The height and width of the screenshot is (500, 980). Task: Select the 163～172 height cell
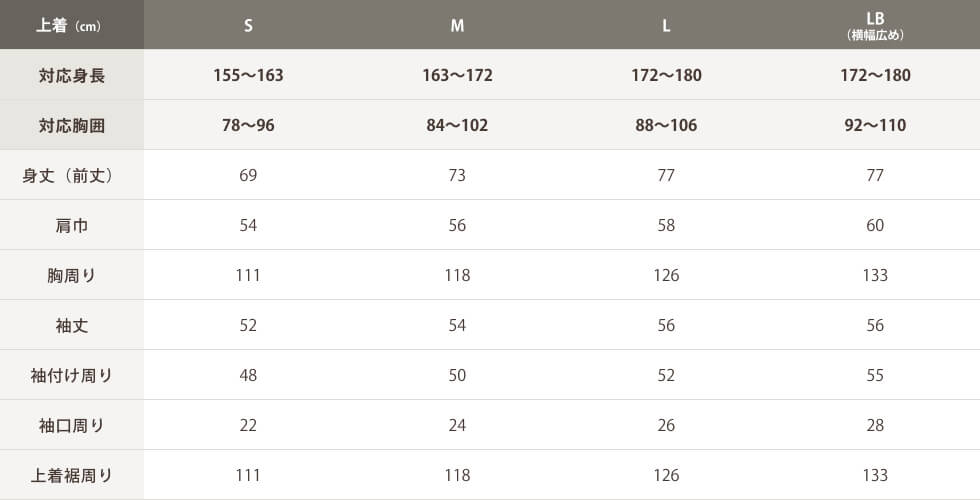tap(458, 75)
